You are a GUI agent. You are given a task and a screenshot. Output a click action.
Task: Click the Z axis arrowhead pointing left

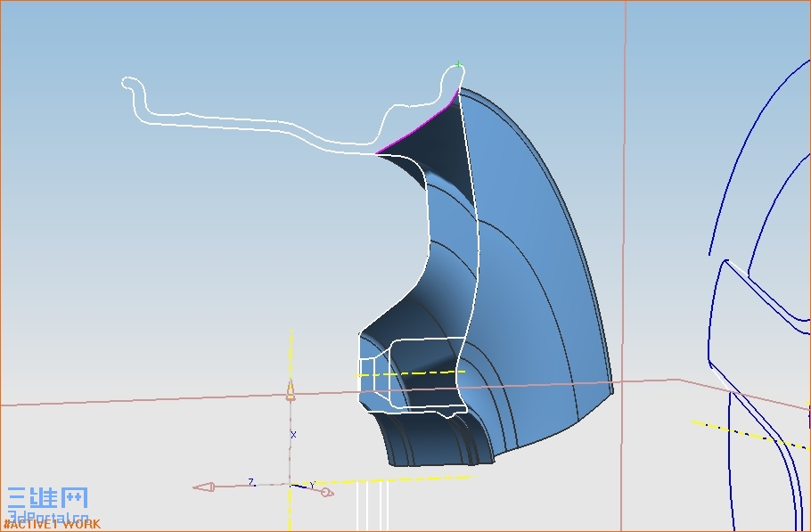point(204,487)
